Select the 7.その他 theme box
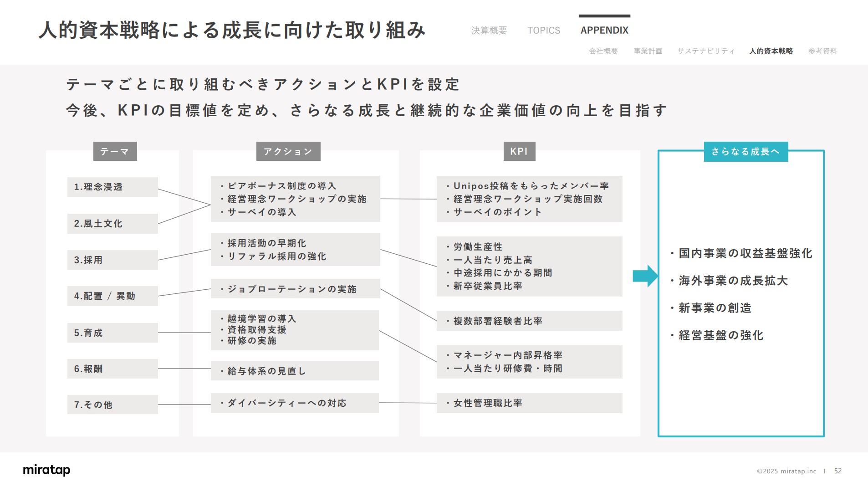868x487 pixels. (x=112, y=404)
